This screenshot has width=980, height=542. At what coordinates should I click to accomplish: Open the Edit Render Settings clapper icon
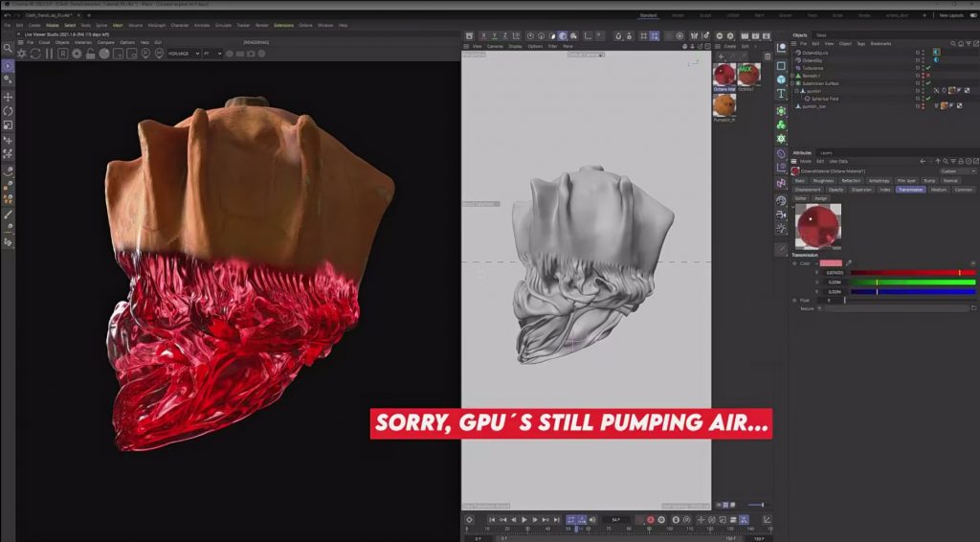click(x=767, y=36)
